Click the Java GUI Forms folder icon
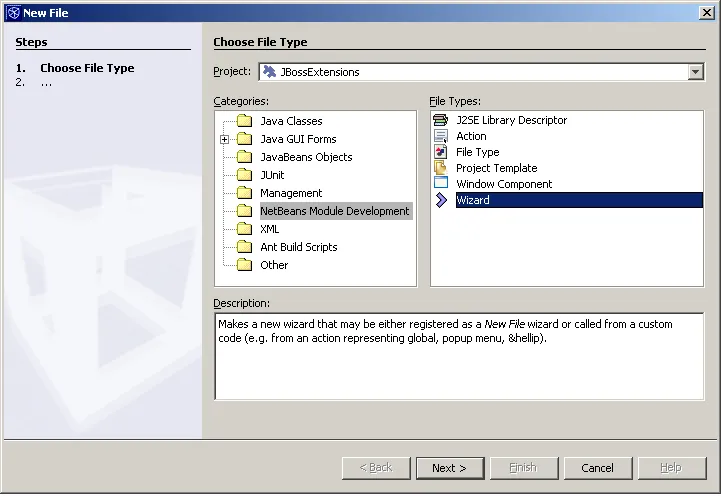The image size is (721, 496). pyautogui.click(x=244, y=139)
